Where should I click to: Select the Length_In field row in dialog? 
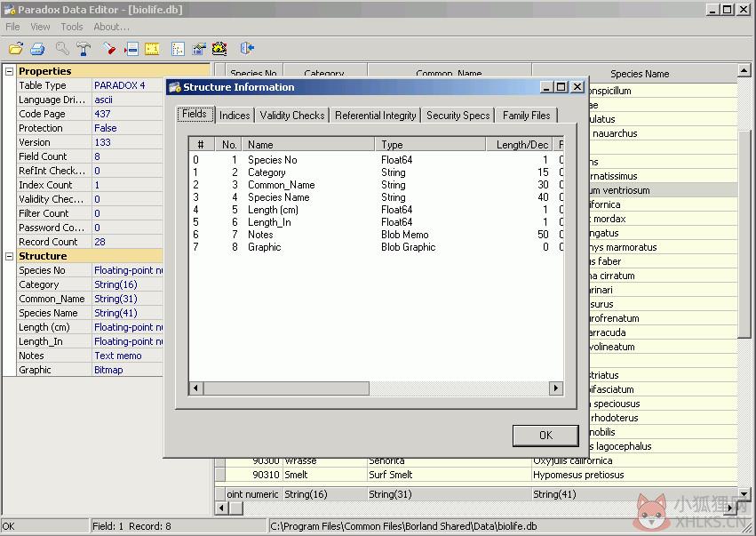coord(376,222)
